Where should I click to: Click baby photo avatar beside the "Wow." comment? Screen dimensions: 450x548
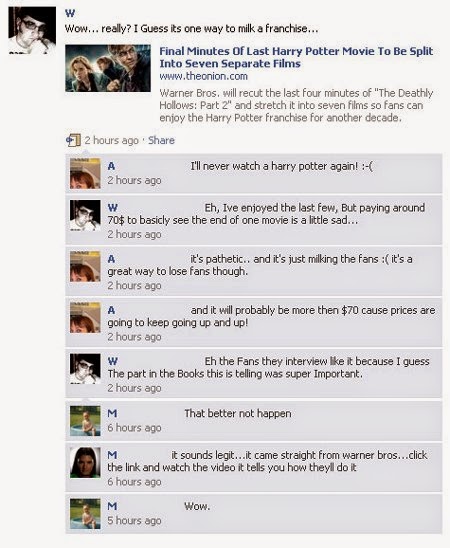(85, 513)
